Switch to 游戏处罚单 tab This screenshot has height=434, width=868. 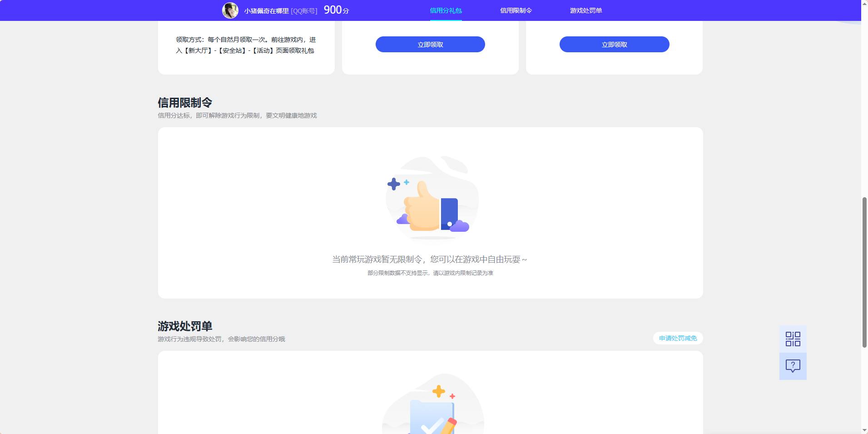click(x=586, y=10)
